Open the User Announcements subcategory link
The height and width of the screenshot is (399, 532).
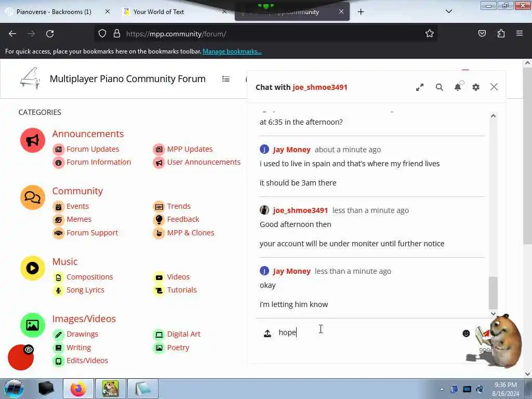(x=204, y=162)
